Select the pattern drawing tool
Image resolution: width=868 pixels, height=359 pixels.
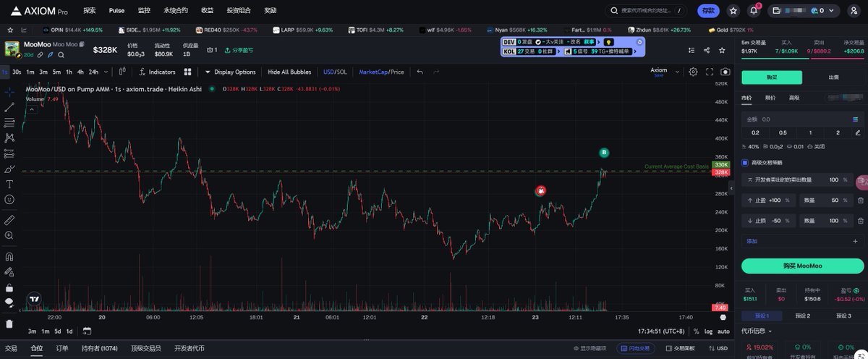pyautogui.click(x=9, y=138)
